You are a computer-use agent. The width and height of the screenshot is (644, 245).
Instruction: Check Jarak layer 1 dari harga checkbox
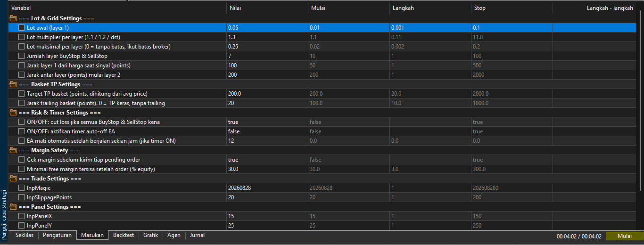click(22, 65)
